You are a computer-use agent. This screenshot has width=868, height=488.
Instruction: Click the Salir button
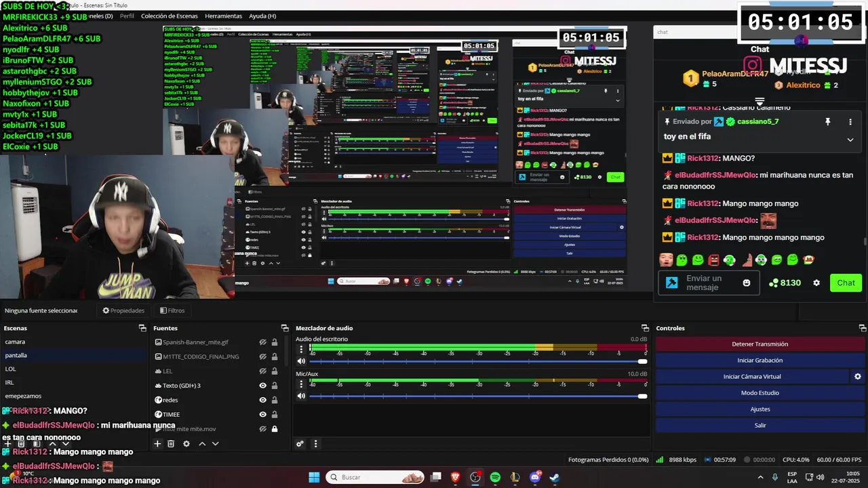[759, 425]
